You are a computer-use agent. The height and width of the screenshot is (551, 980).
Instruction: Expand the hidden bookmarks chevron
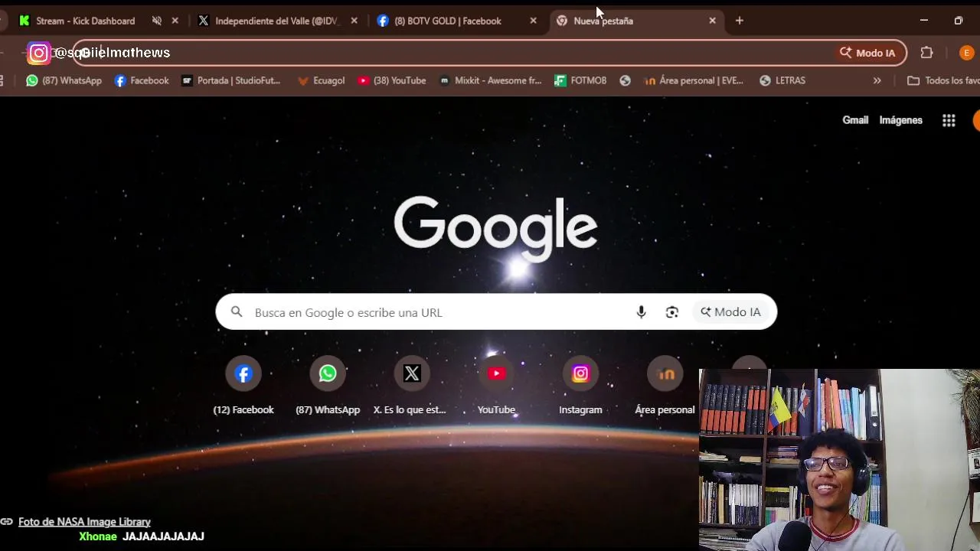point(877,80)
